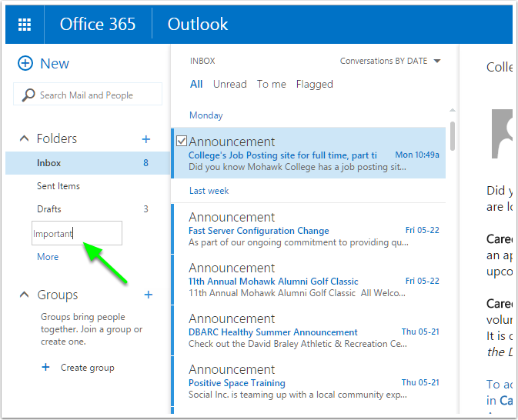Click the plus icon beside Groups

149,295
